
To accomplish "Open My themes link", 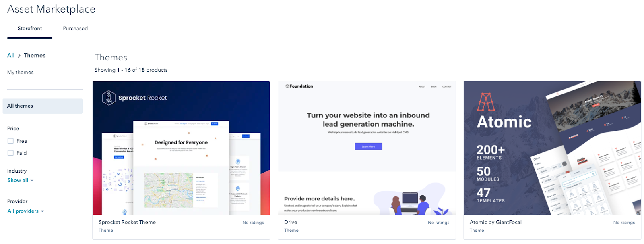I will [20, 72].
